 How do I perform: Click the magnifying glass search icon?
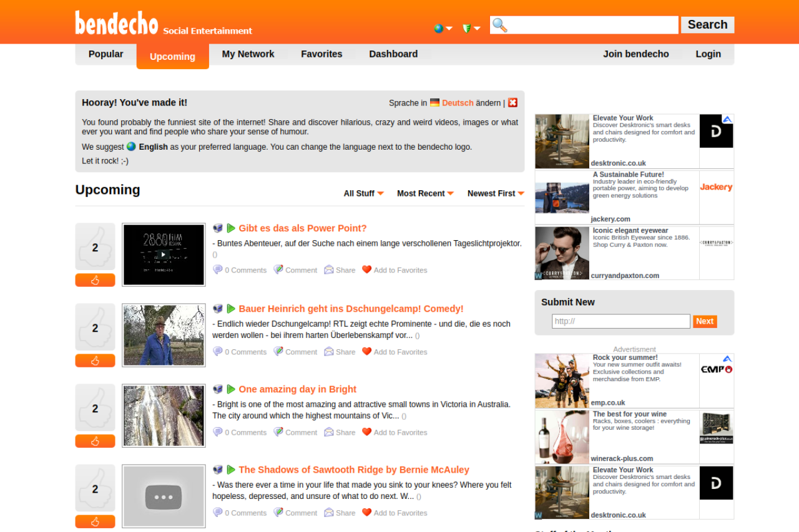point(499,25)
